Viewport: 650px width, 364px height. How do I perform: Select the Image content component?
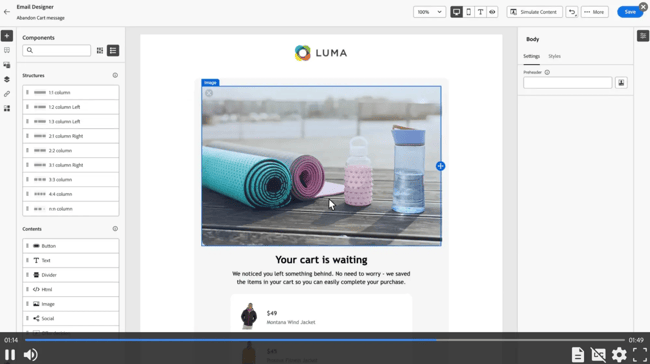(x=71, y=304)
